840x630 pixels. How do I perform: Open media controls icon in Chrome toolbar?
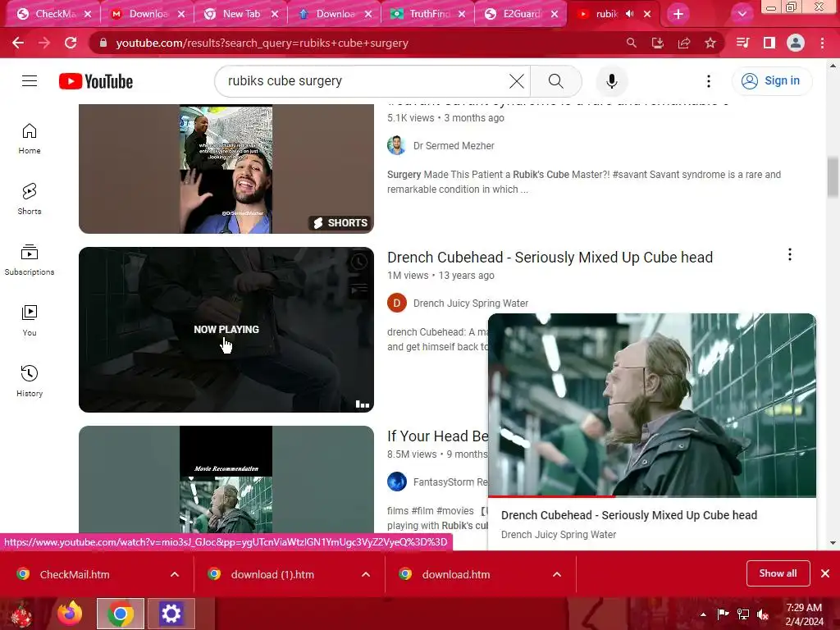[x=743, y=43]
